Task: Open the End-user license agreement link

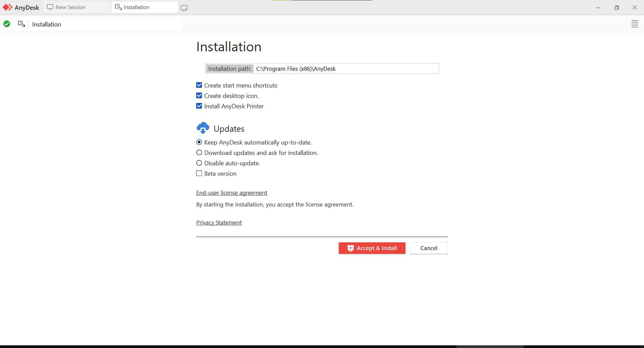Action: tap(232, 193)
